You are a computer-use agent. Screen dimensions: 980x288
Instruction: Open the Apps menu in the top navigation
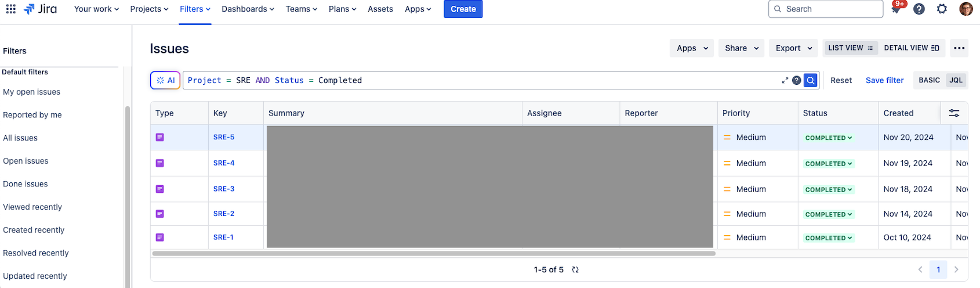[x=418, y=9]
